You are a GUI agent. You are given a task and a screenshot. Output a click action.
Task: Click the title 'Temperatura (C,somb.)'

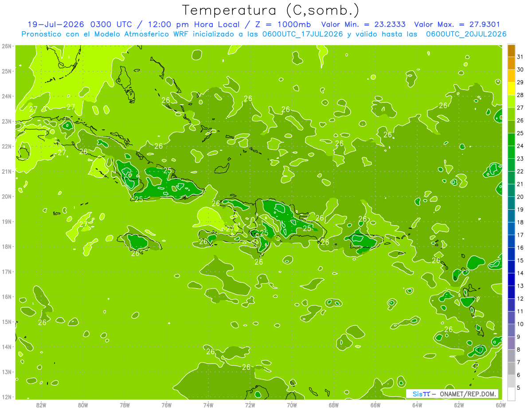click(x=270, y=10)
